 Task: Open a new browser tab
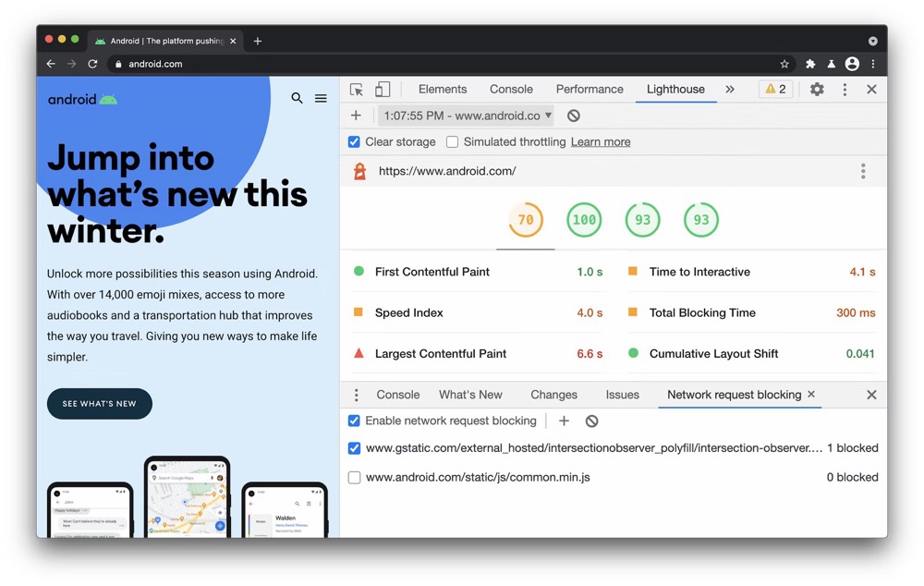258,41
